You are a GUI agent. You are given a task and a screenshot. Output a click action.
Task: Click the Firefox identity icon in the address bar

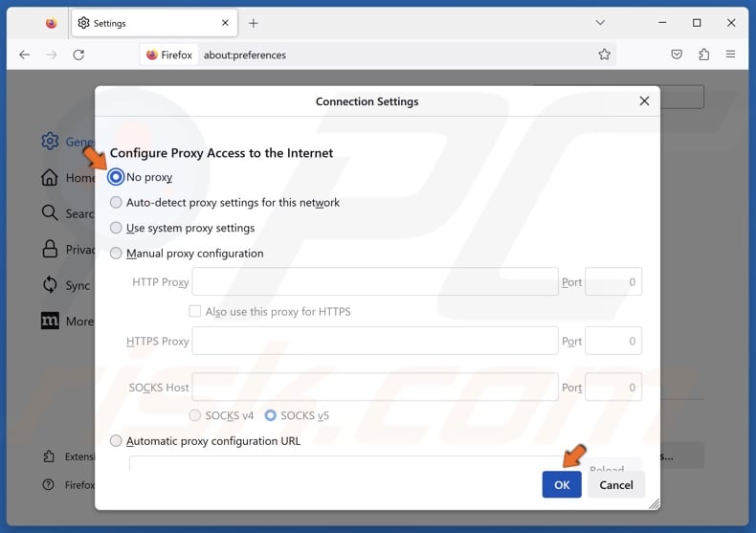152,55
